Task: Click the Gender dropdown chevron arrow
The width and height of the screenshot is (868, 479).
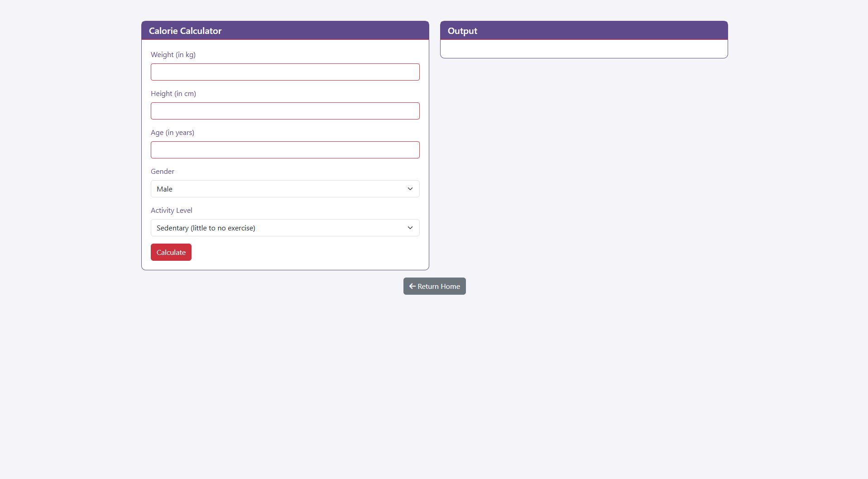Action: click(410, 189)
